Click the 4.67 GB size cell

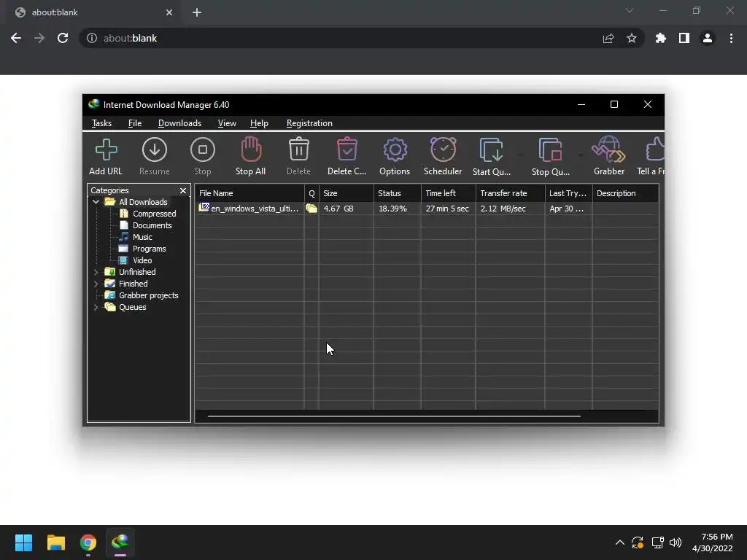click(338, 209)
